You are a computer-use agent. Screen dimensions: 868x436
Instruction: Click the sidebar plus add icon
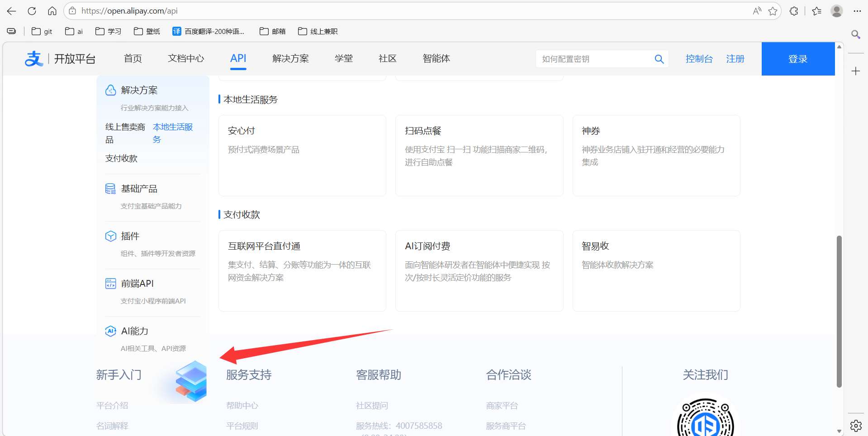click(x=855, y=71)
